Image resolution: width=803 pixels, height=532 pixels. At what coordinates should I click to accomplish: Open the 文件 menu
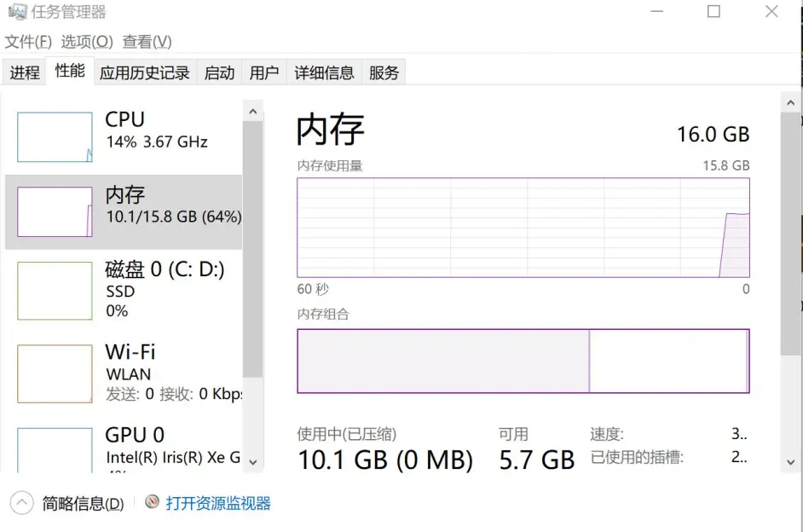pos(26,41)
